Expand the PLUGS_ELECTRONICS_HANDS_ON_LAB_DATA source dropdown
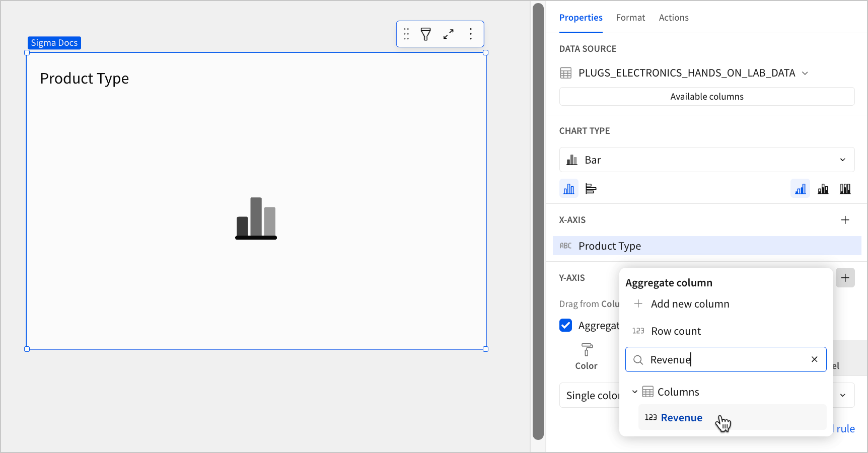This screenshot has width=868, height=453. coord(804,72)
